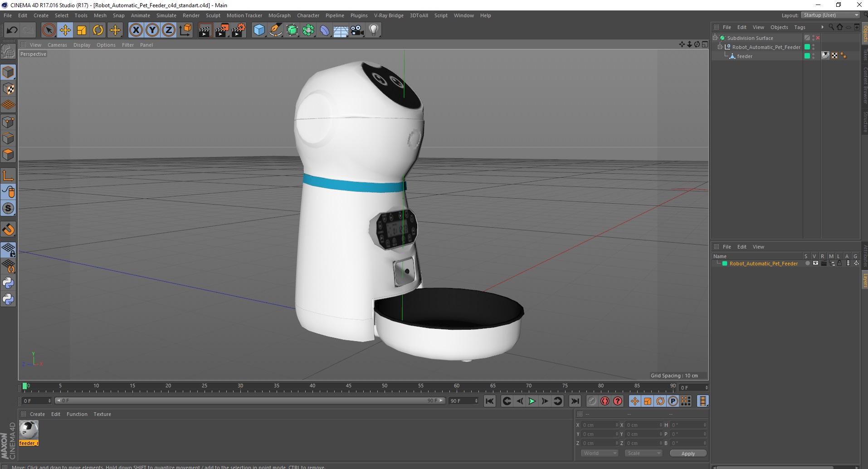
Task: Click Record Active Objects button
Action: [592, 401]
